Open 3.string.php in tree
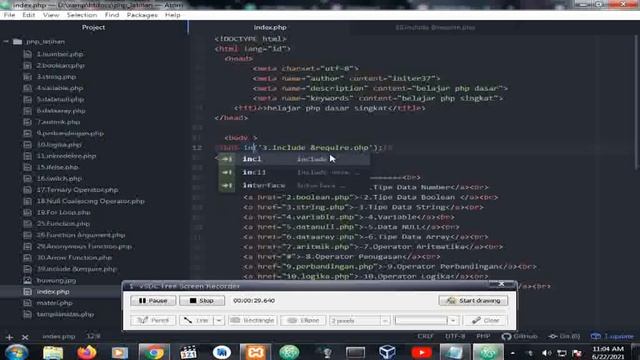 point(56,77)
